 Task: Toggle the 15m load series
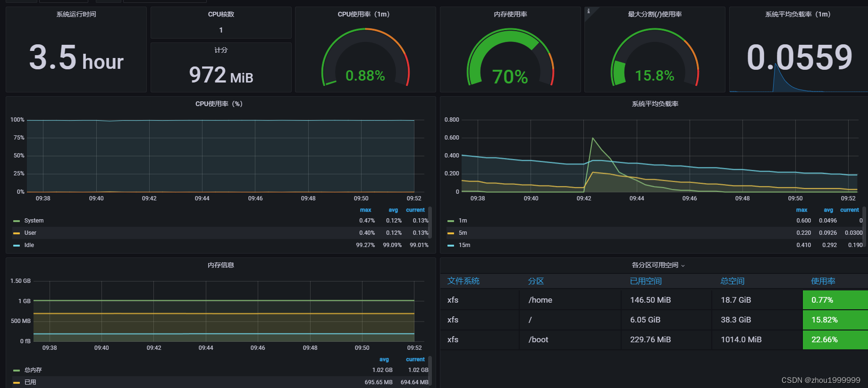coord(464,245)
